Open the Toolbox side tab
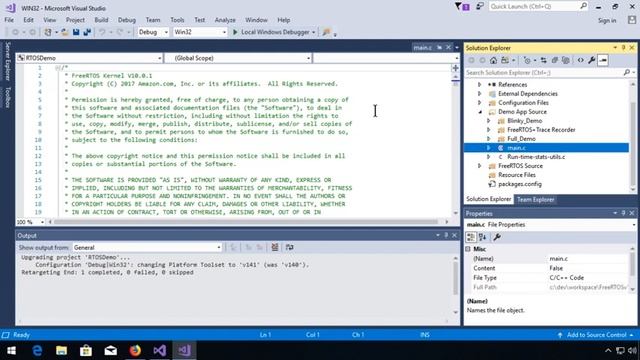This screenshot has width=640, height=360. tap(7, 98)
